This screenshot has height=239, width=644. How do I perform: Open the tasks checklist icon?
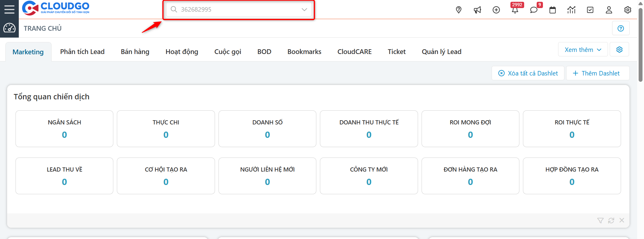click(x=590, y=10)
